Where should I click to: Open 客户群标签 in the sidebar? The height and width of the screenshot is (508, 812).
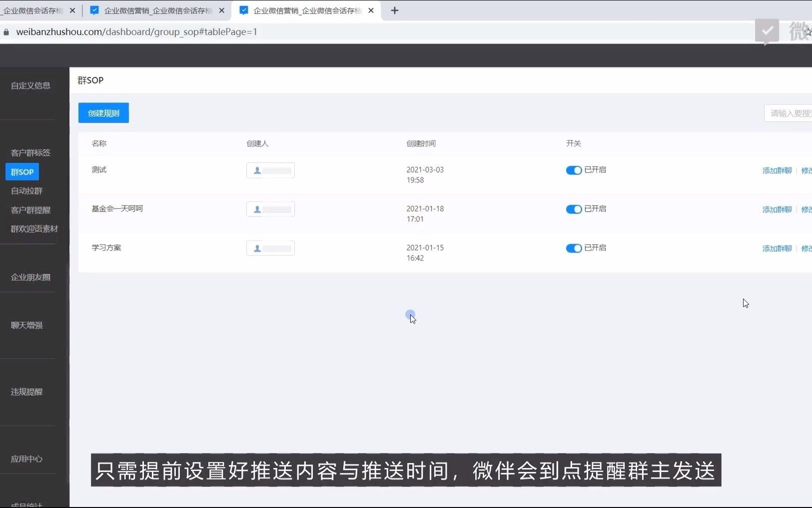point(30,152)
